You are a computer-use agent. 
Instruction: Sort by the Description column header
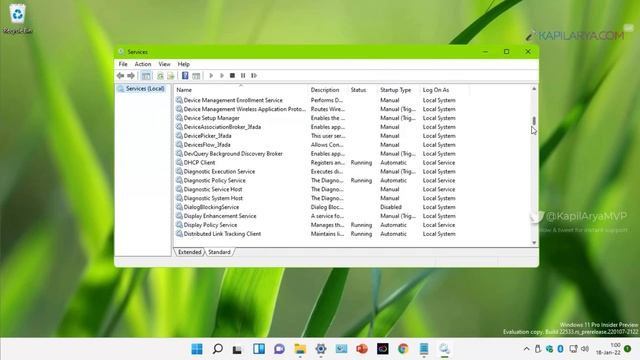[x=328, y=90]
